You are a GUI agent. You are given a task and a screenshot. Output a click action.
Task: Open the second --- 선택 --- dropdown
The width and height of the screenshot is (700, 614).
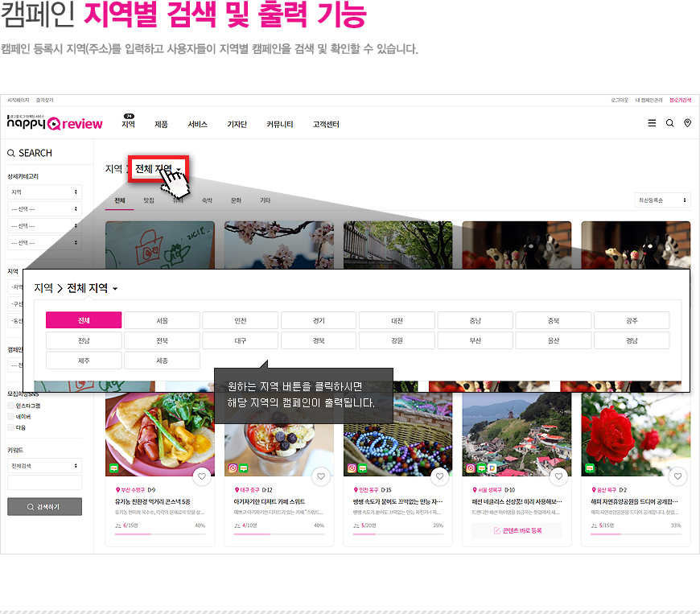tap(44, 226)
